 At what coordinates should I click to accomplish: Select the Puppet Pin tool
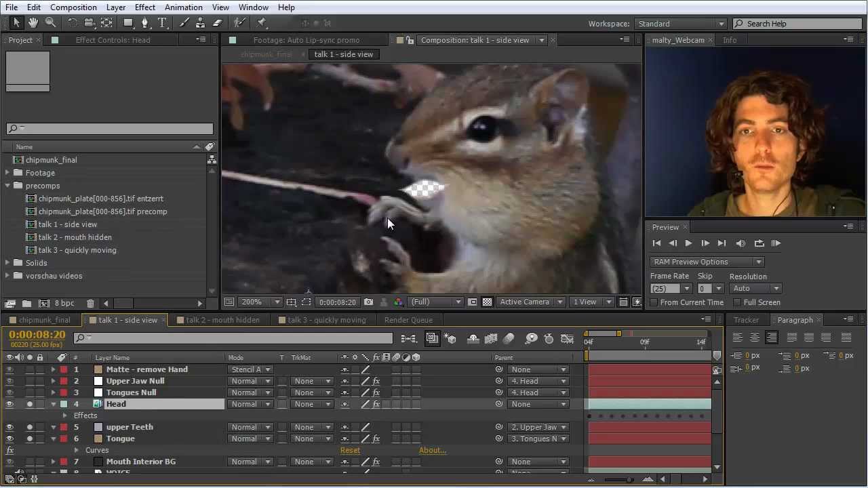pyautogui.click(x=262, y=23)
